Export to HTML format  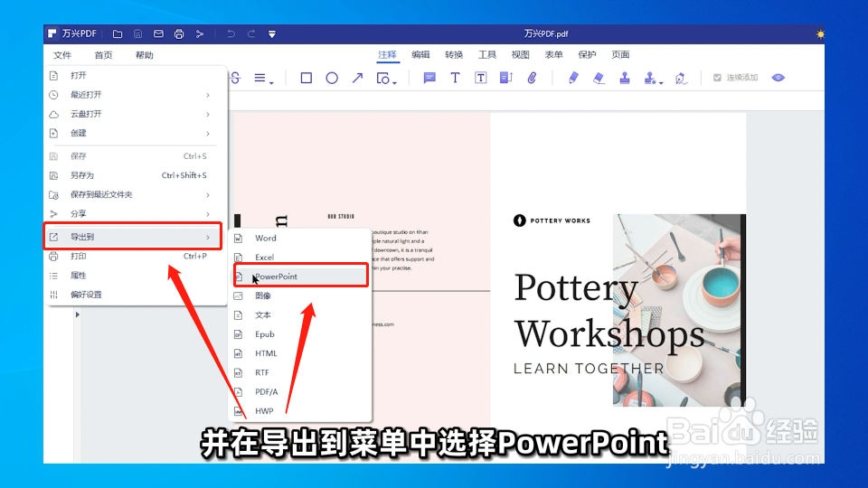tap(300, 353)
